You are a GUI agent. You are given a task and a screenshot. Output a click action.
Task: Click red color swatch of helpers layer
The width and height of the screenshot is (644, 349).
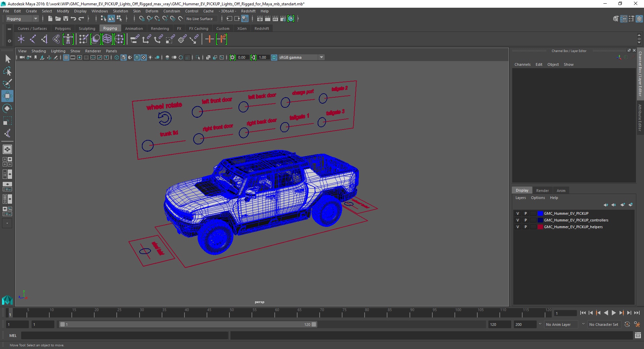click(x=540, y=227)
